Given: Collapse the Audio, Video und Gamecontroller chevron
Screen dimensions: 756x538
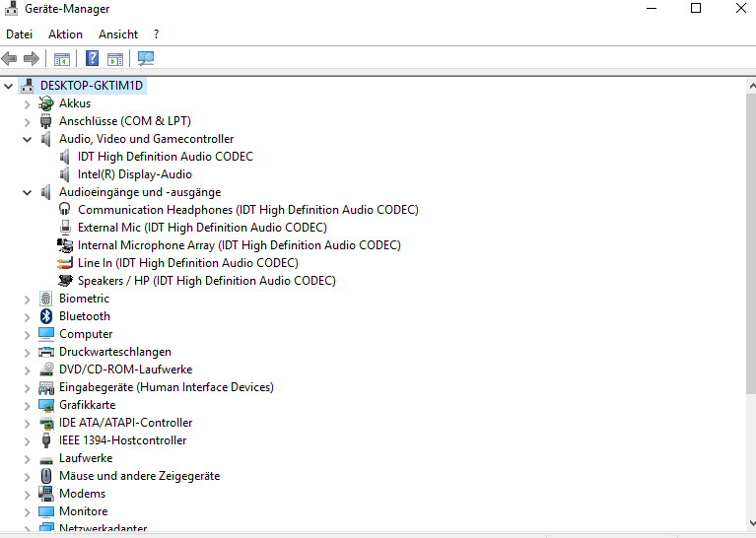Looking at the screenshot, I should (28, 139).
